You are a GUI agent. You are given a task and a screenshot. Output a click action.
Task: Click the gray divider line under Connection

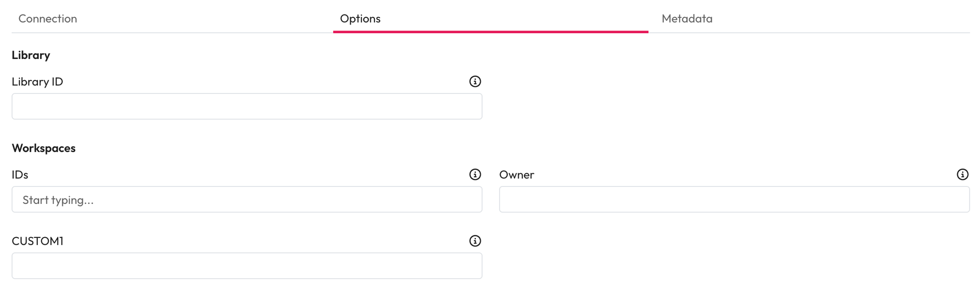(x=170, y=33)
